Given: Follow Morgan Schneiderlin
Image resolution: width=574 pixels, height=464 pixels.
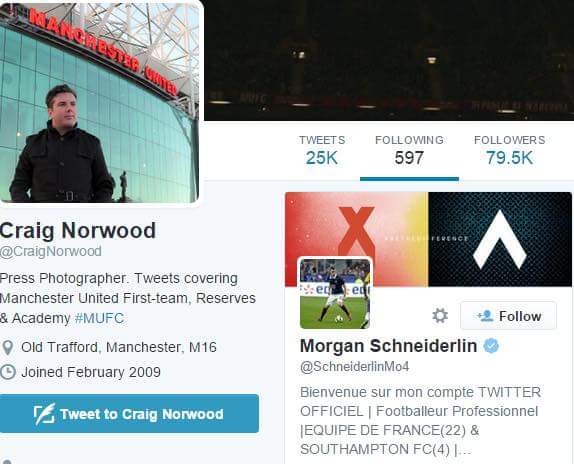Looking at the screenshot, I should point(508,316).
